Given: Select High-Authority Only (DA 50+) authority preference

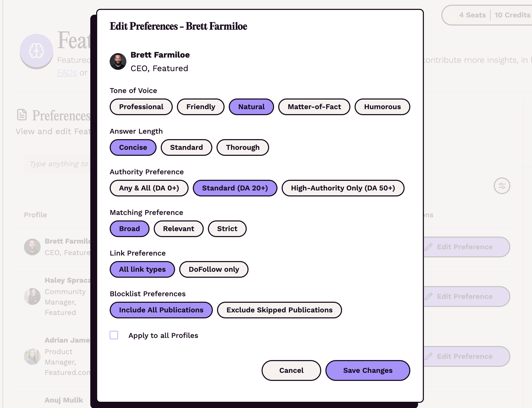Looking at the screenshot, I should point(343,188).
